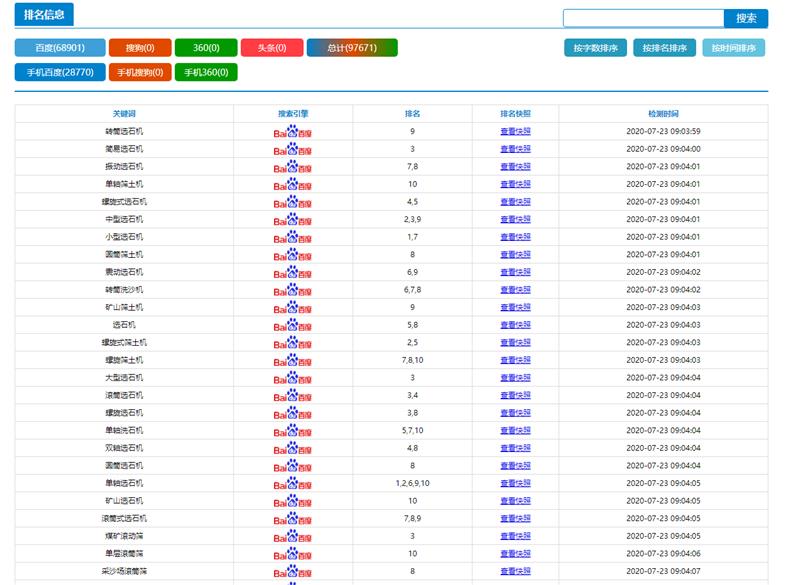The image size is (799, 585).
Task: Filter by 百度(68901) results
Action: pyautogui.click(x=60, y=48)
